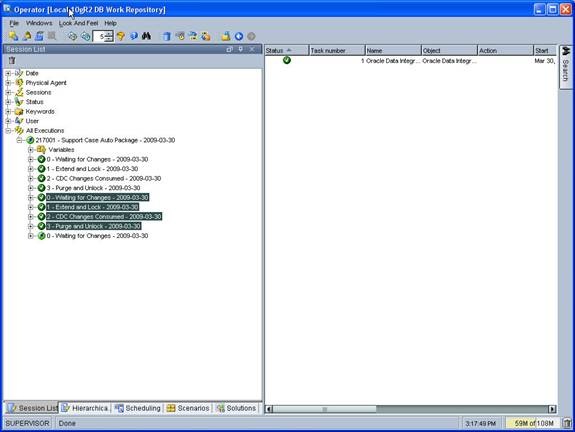The height and width of the screenshot is (432, 575).
Task: Collapse the All Executions tree node
Action: [8, 131]
